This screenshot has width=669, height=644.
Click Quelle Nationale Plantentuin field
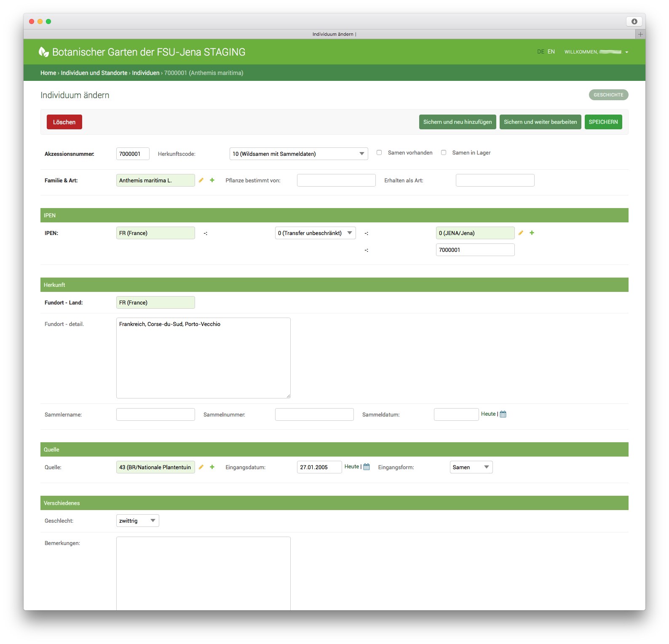(155, 467)
